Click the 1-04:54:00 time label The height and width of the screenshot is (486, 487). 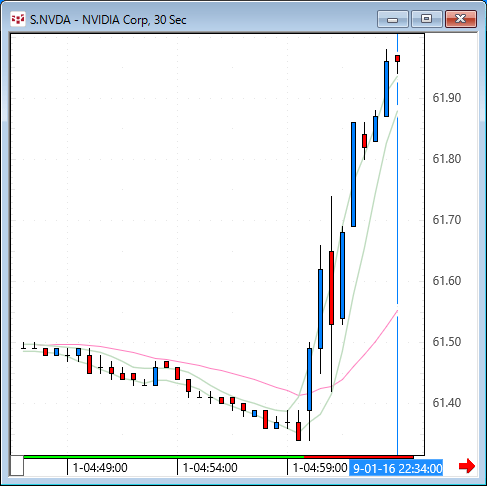click(210, 468)
